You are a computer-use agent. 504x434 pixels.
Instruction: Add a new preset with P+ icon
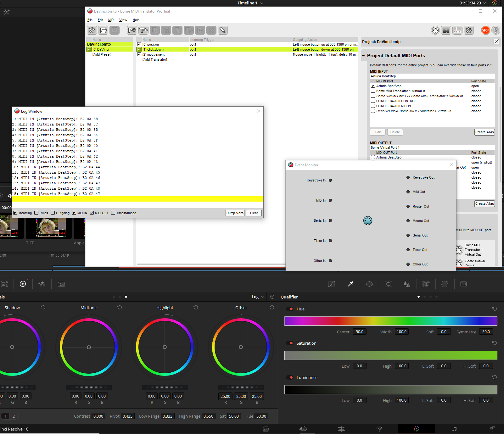[x=132, y=30]
